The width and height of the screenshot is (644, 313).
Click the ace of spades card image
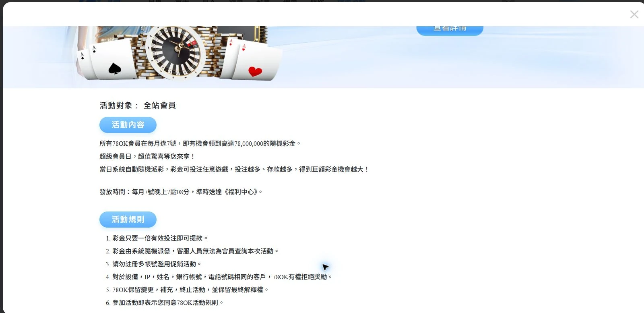[x=113, y=60]
